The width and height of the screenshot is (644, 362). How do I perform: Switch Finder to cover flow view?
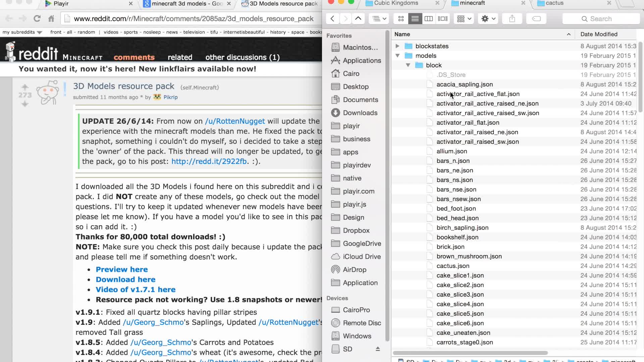(x=443, y=19)
